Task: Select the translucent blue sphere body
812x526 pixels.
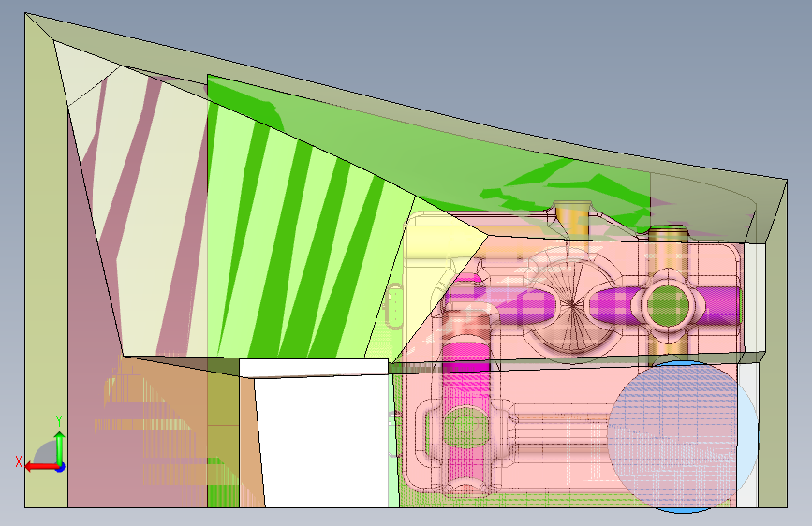Action: pos(683,437)
